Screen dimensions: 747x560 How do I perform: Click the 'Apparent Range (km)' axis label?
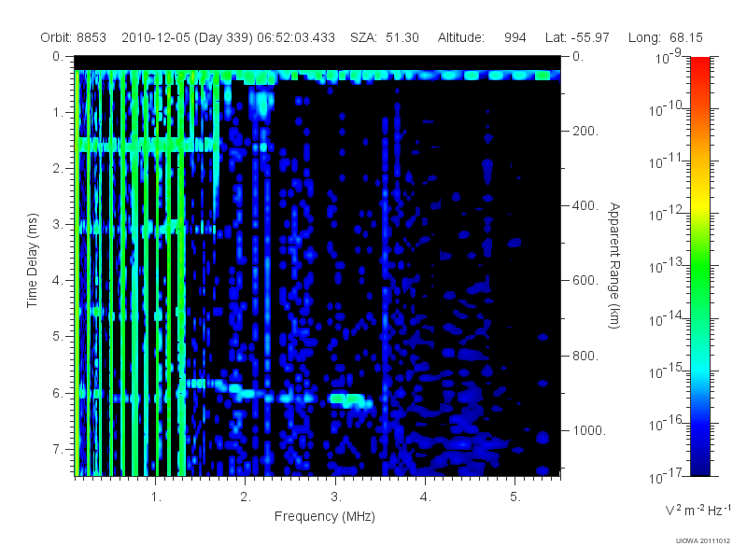(614, 266)
